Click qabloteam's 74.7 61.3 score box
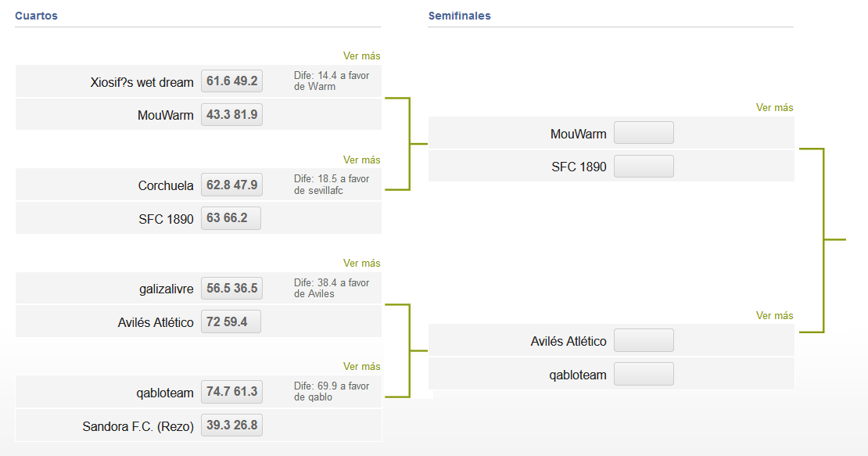This screenshot has width=868, height=456. click(231, 392)
